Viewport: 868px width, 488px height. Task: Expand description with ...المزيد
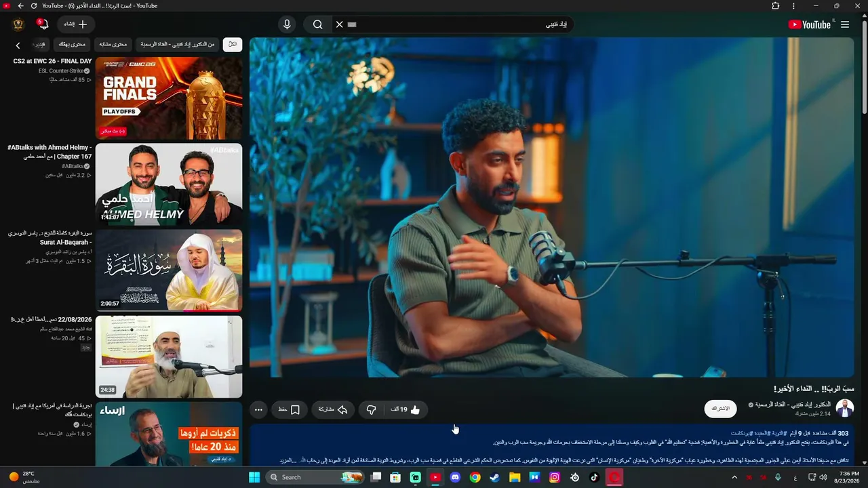[x=289, y=460]
